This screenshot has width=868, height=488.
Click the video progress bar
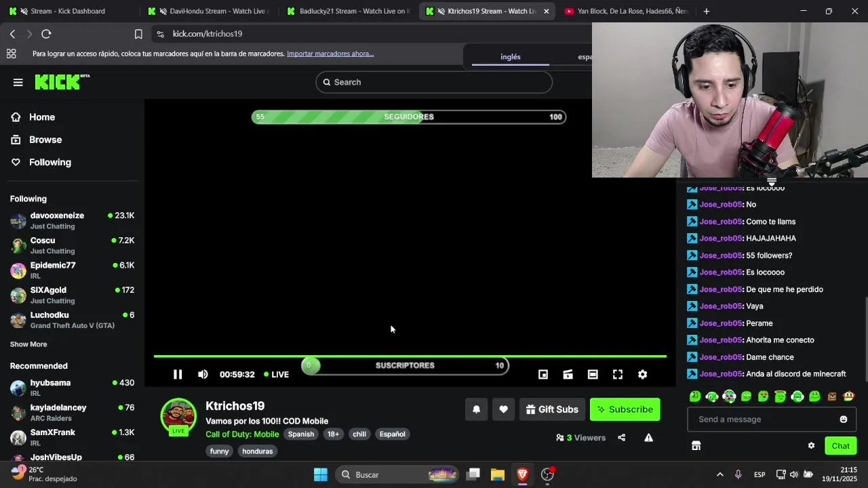click(x=410, y=356)
